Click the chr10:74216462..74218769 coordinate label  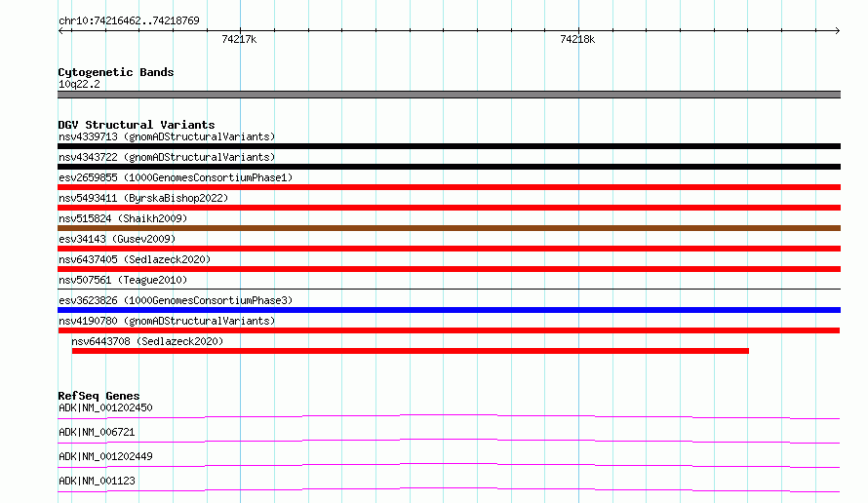[x=129, y=20]
